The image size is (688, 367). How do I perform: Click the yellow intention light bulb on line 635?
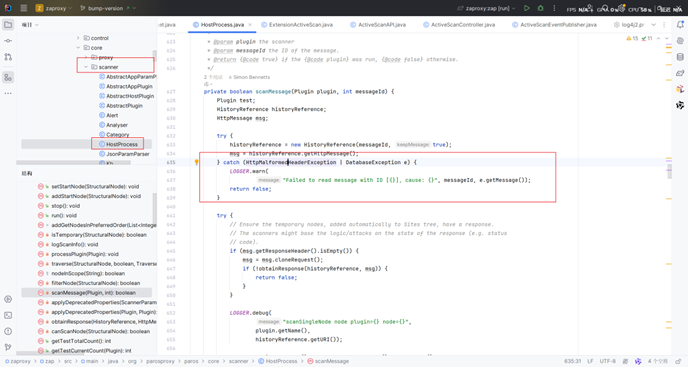click(x=197, y=162)
